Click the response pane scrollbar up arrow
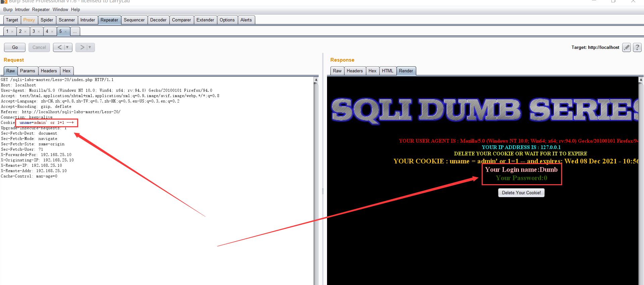The width and height of the screenshot is (644, 285). click(641, 80)
